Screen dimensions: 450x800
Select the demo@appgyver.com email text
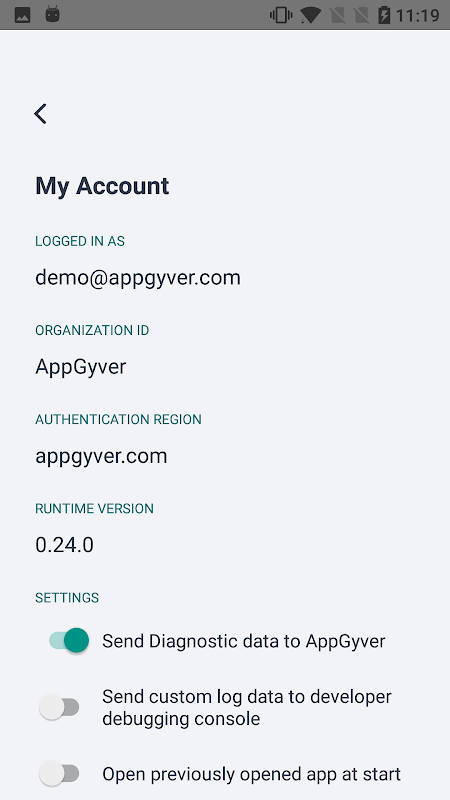click(138, 278)
